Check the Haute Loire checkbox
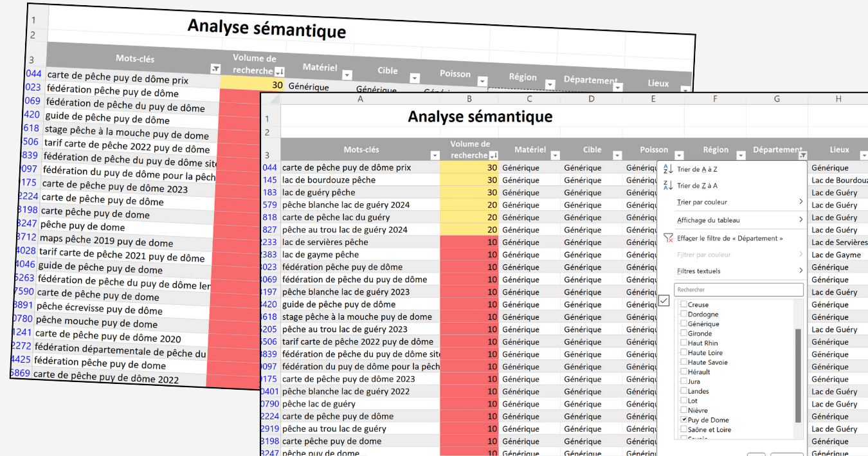Image resolution: width=868 pixels, height=456 pixels. click(683, 352)
